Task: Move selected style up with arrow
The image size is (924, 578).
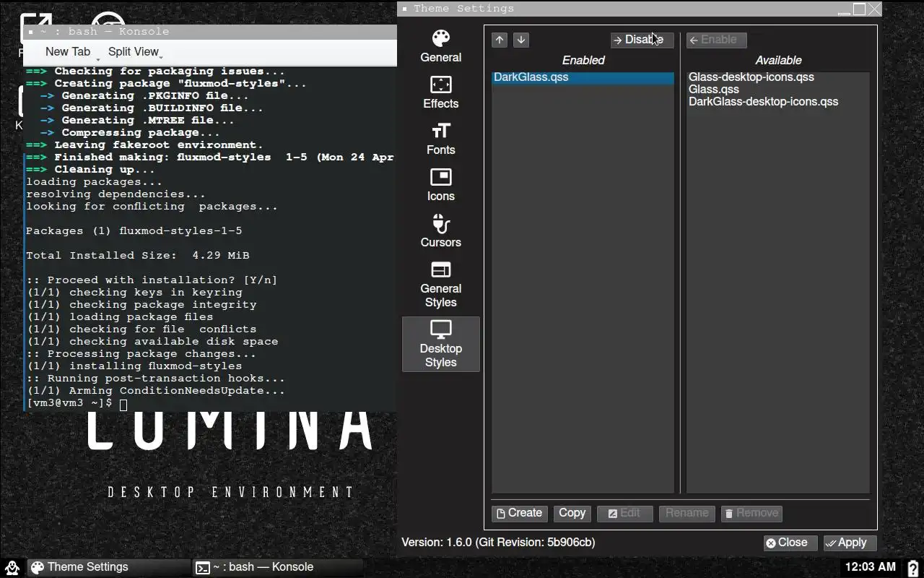Action: pos(500,40)
